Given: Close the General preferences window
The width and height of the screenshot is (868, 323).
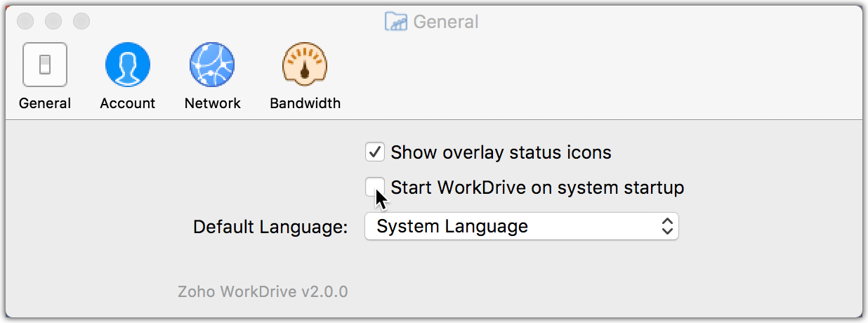Looking at the screenshot, I should pos(25,22).
